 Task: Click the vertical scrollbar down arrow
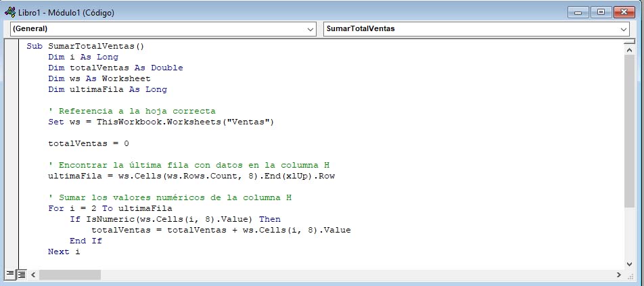[x=629, y=264]
